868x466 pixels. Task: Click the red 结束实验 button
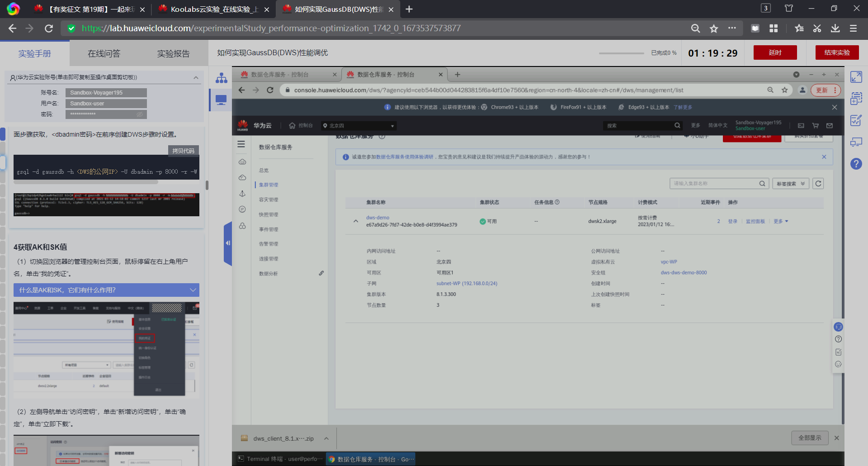point(837,52)
